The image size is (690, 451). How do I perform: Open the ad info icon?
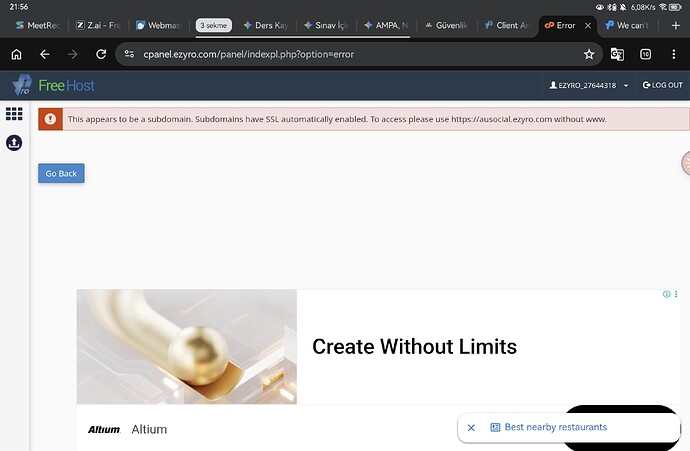click(667, 294)
